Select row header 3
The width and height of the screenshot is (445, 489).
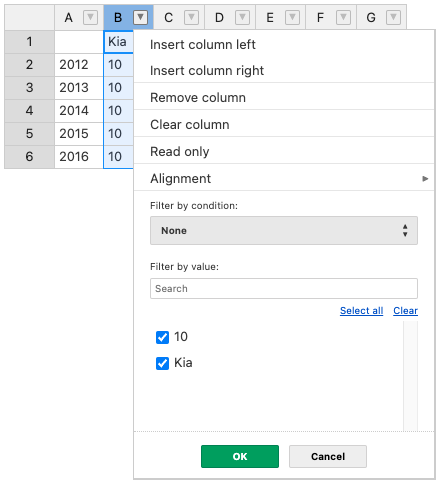click(29, 88)
